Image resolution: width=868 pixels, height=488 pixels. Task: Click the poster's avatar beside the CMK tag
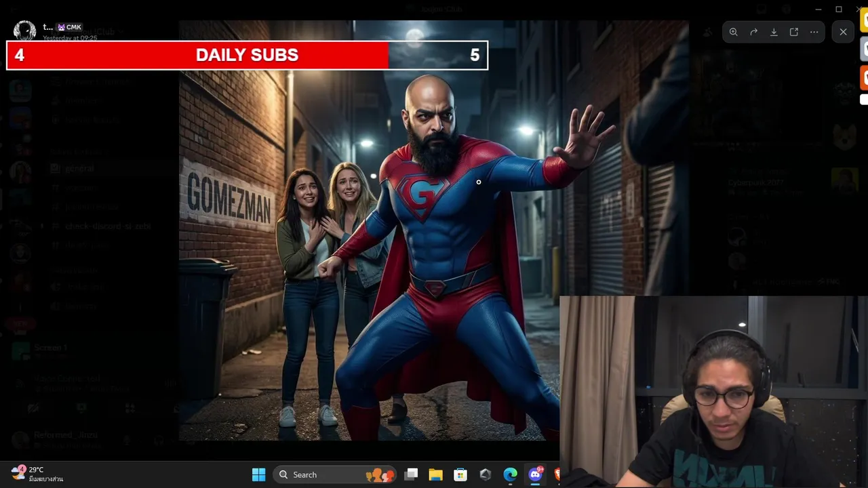click(x=25, y=31)
